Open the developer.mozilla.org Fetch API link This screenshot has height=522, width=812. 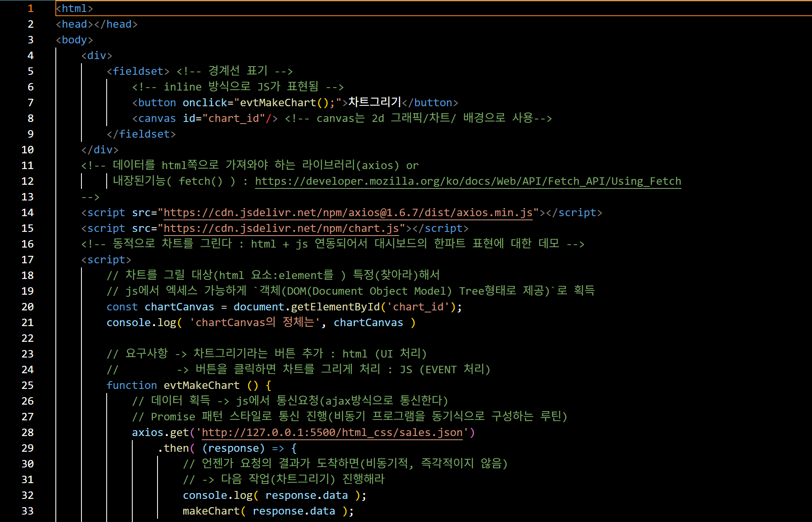coord(468,181)
